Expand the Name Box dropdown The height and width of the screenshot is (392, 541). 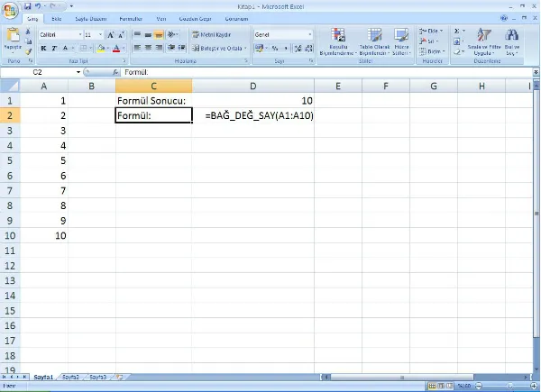(x=78, y=71)
